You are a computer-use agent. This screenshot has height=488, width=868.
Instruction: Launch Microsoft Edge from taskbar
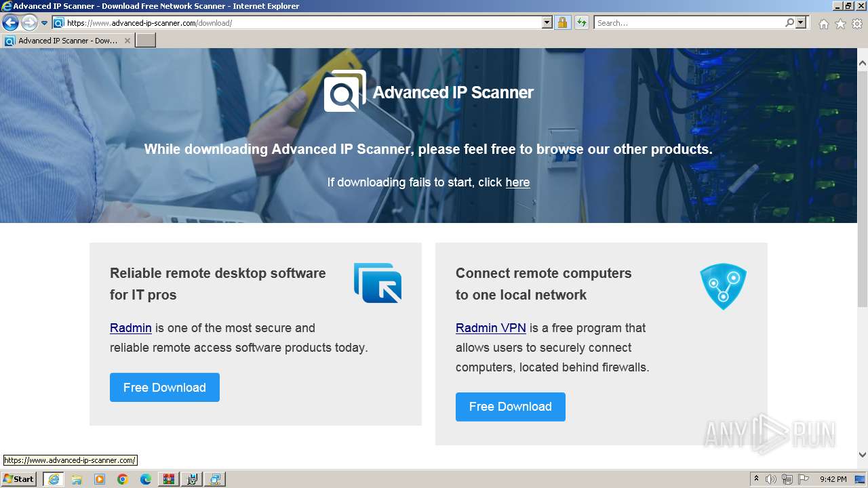tap(146, 479)
